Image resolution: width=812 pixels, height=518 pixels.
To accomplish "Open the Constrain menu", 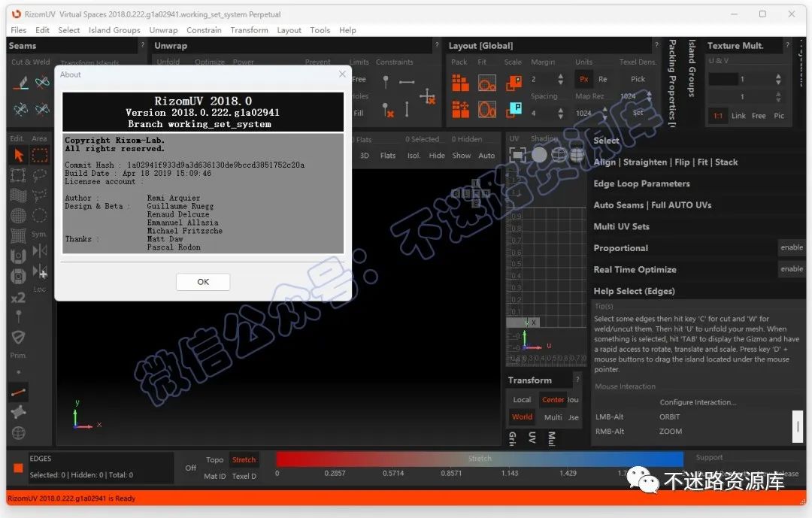I will tap(204, 30).
